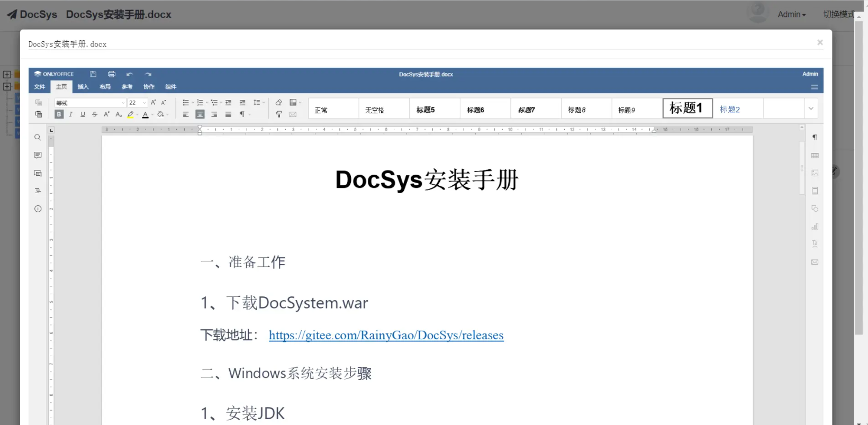Apply the 标题2 style
868x425 pixels.
tap(738, 108)
